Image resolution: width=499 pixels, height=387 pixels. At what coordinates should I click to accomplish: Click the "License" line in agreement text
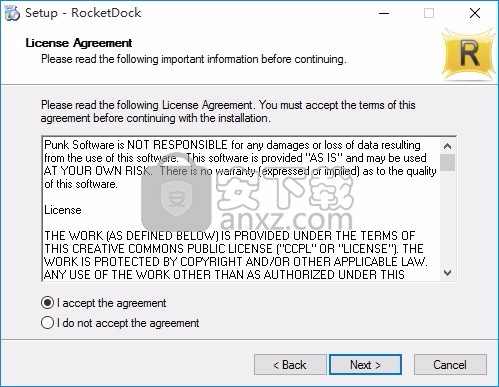pyautogui.click(x=63, y=210)
